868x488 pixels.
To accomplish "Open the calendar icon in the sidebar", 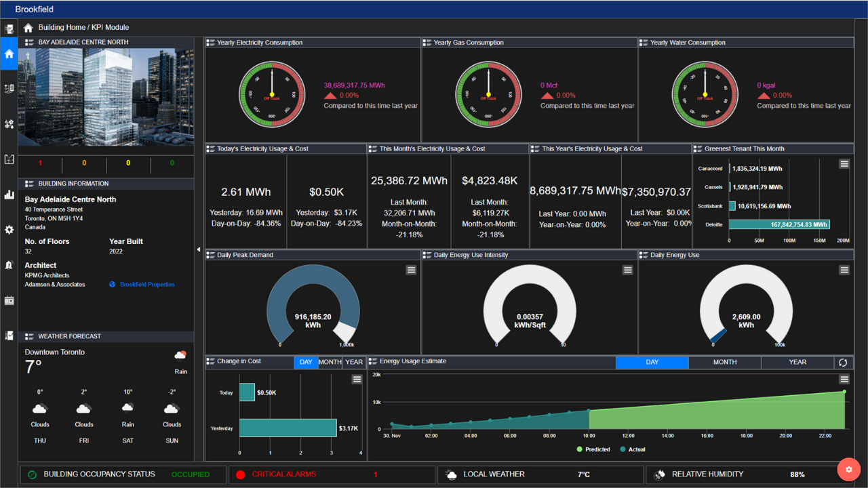I will [x=9, y=300].
